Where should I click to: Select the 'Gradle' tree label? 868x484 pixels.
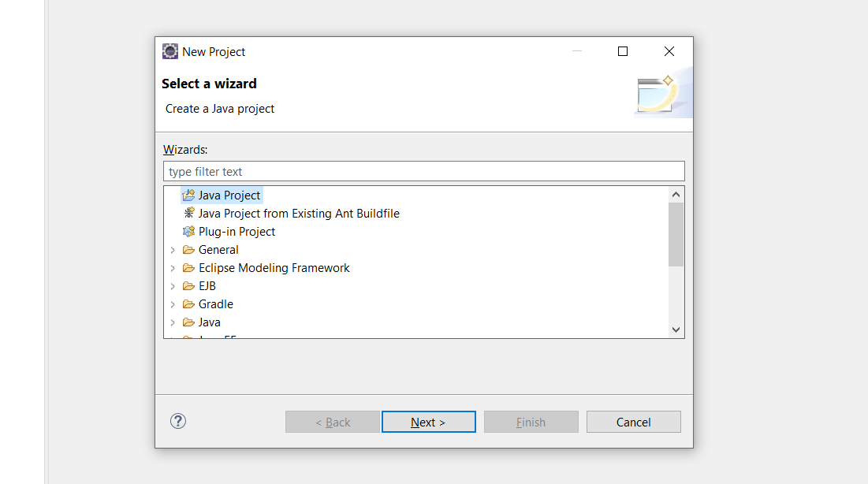point(216,304)
